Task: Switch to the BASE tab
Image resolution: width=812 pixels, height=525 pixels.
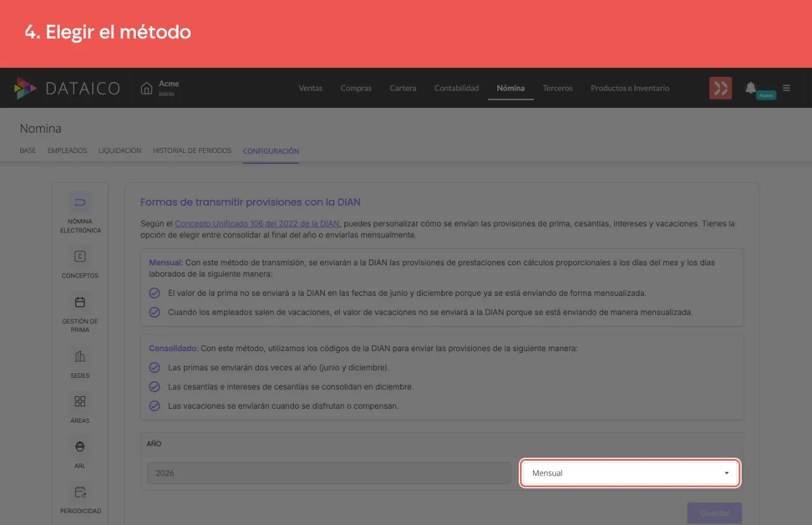Action: (28, 151)
